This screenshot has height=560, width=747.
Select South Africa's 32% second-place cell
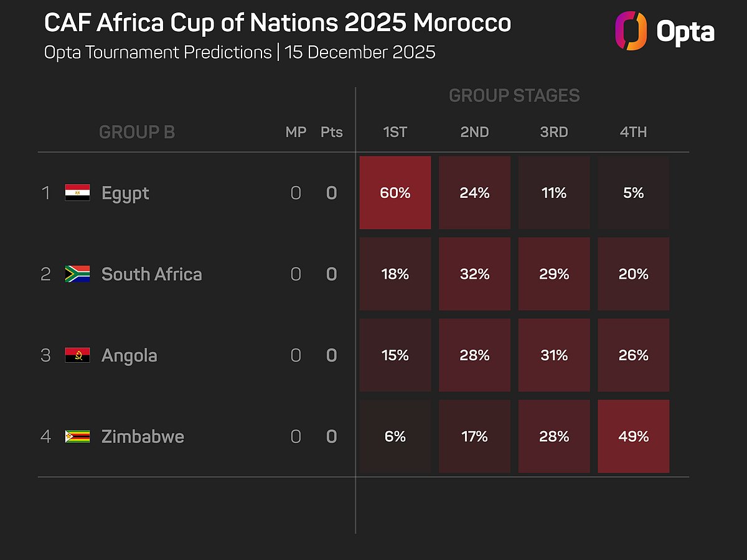(x=474, y=274)
